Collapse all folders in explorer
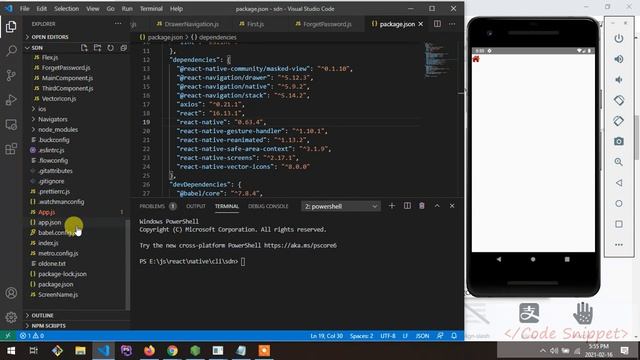 pos(123,48)
